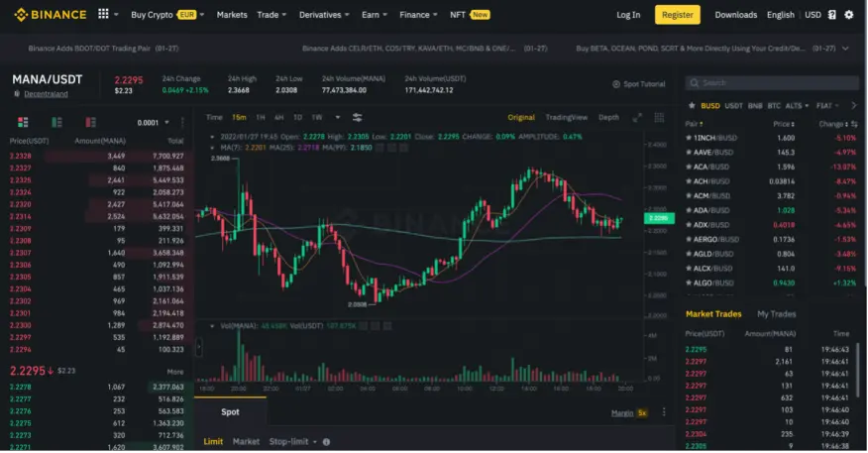Image resolution: width=868 pixels, height=453 pixels.
Task: Open the ALTS market dropdown
Action: pyautogui.click(x=797, y=106)
